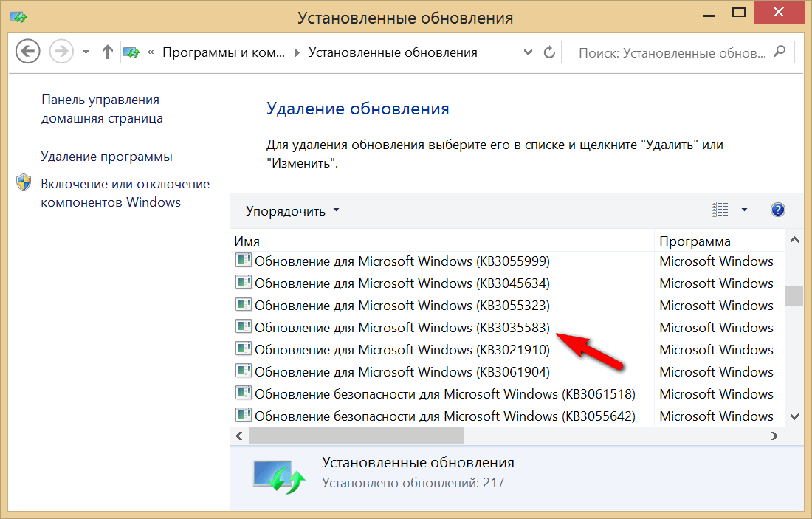The width and height of the screenshot is (812, 519).
Task: Click the icon of update KB3045634
Action: coord(244,282)
